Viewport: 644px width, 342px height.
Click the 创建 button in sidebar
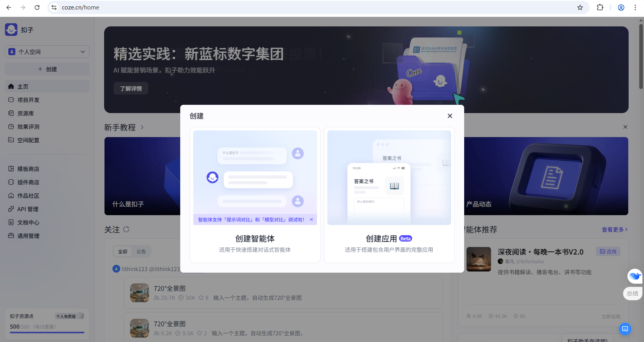(47, 69)
